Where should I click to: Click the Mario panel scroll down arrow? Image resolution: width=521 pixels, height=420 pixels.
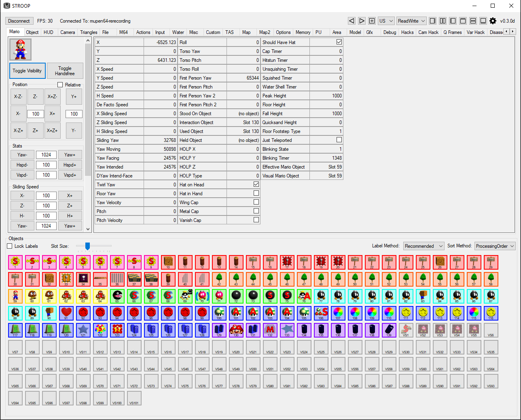(x=88, y=229)
